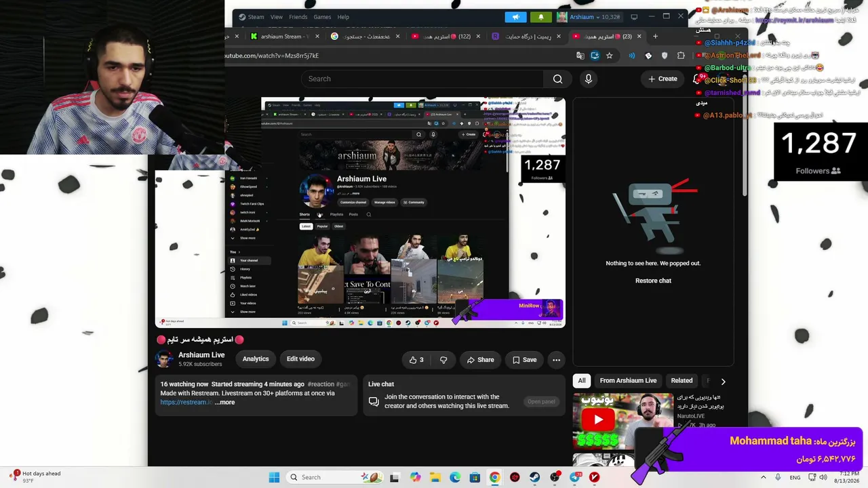This screenshot has width=868, height=488.
Task: Click the browser address bar URL
Action: [x=271, y=56]
